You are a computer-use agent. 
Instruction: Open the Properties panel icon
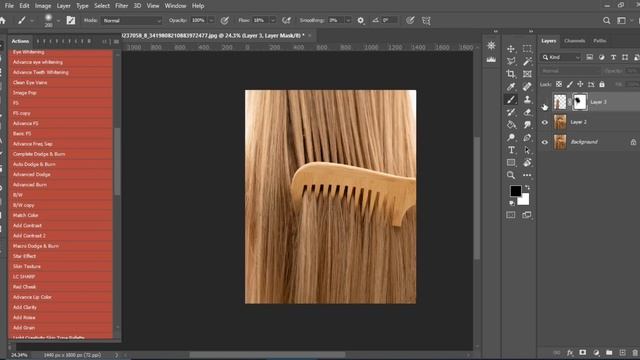491,45
